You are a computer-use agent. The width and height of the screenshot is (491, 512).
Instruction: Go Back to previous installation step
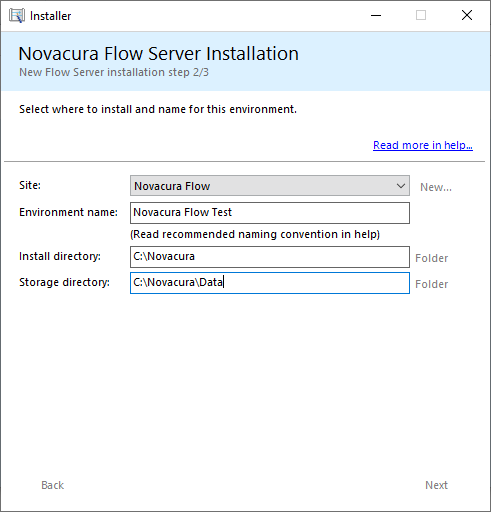pos(52,485)
